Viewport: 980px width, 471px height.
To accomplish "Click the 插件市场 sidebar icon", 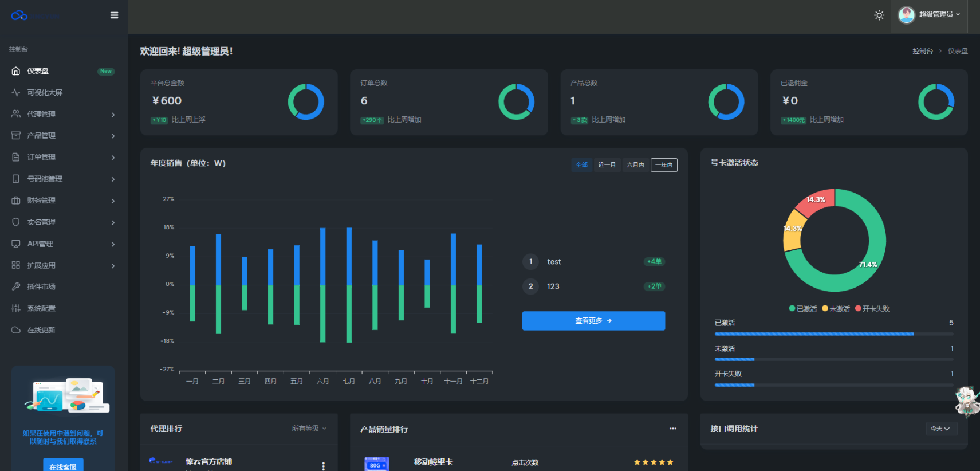I will 16,286.
